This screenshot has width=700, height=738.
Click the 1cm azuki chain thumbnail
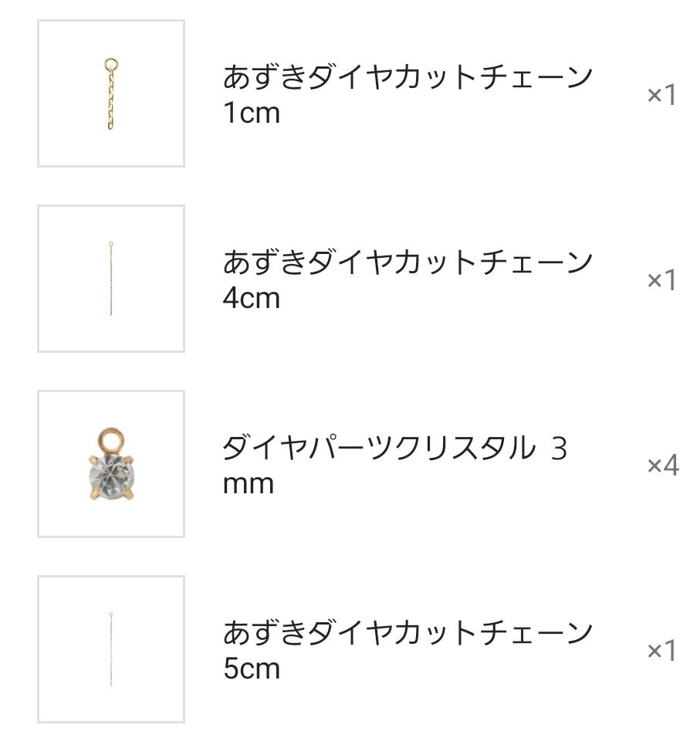tap(111, 93)
